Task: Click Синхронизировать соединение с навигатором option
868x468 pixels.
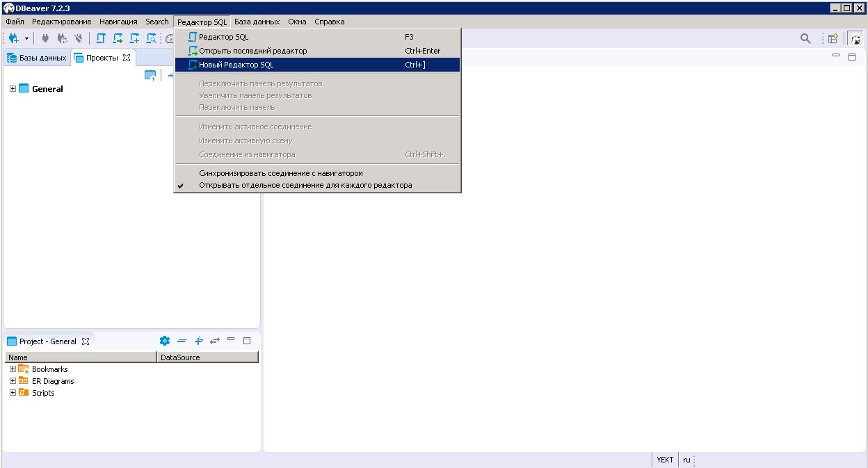Action: (318, 173)
